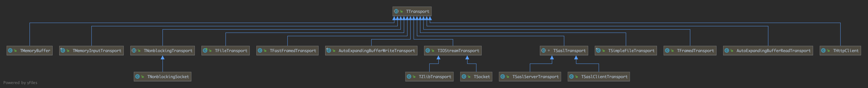Click the class icon of TMemoryInputTransport
The width and height of the screenshot is (868, 88).
(x=63, y=51)
